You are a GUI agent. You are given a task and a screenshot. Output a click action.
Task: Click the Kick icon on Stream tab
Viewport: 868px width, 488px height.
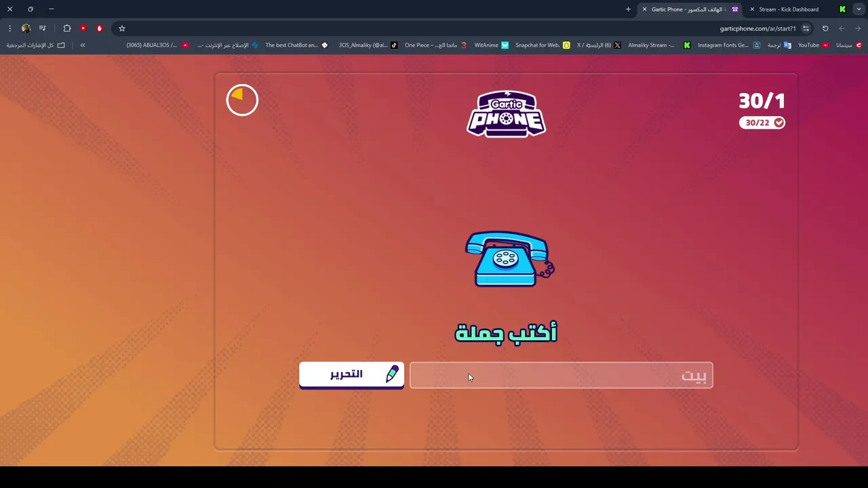point(842,9)
